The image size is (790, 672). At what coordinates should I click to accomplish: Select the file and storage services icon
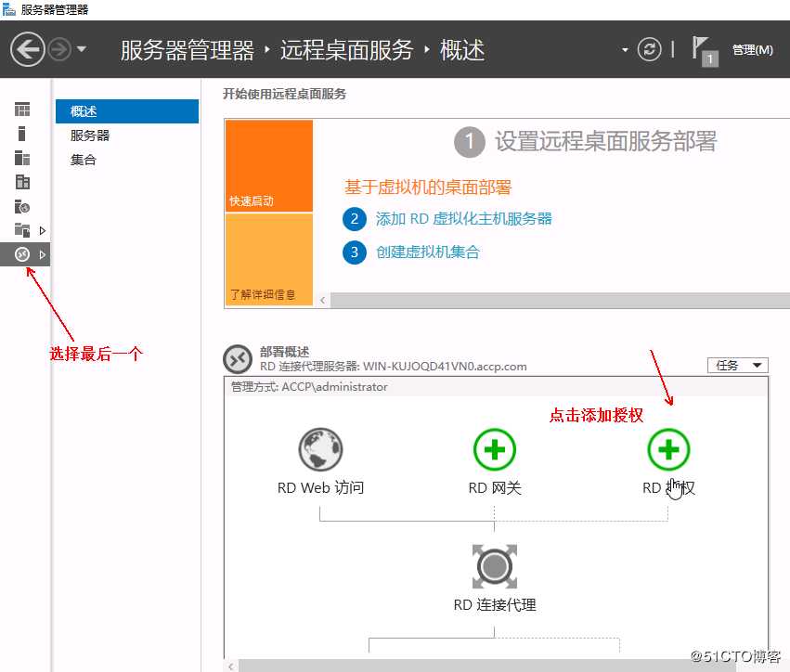(22, 230)
